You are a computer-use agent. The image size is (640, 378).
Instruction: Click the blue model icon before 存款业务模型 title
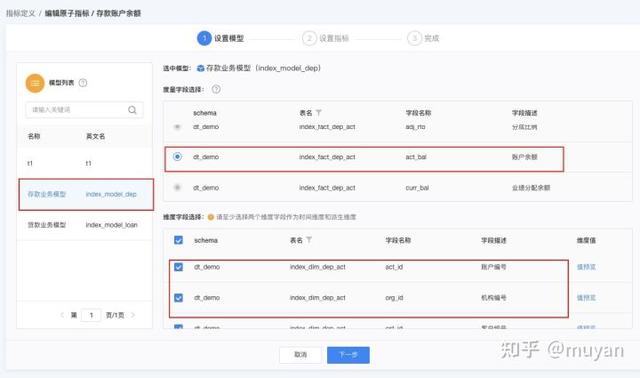[200, 68]
